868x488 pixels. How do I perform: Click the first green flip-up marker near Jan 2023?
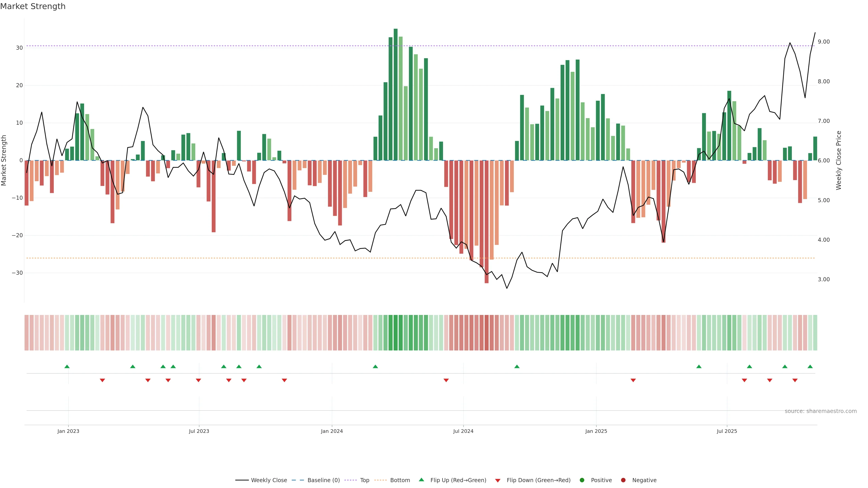(x=67, y=366)
